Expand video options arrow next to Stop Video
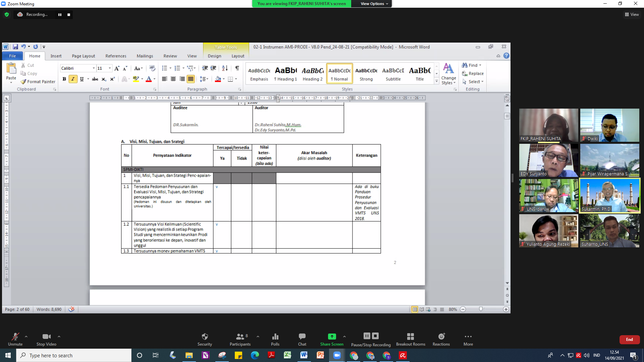 (x=59, y=337)
